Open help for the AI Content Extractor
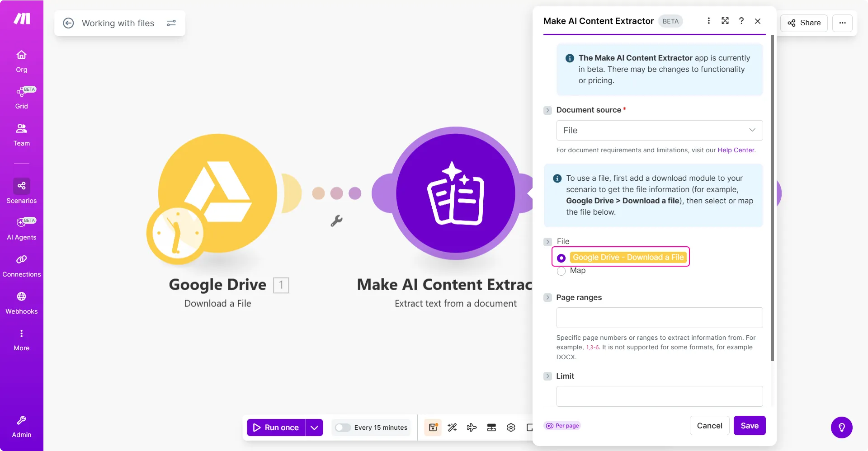 coord(741,21)
